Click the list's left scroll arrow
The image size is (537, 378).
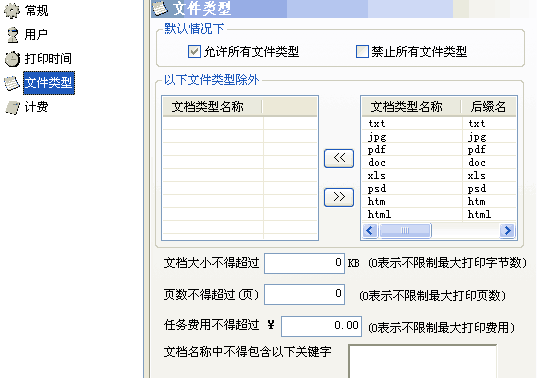pyautogui.click(x=370, y=230)
